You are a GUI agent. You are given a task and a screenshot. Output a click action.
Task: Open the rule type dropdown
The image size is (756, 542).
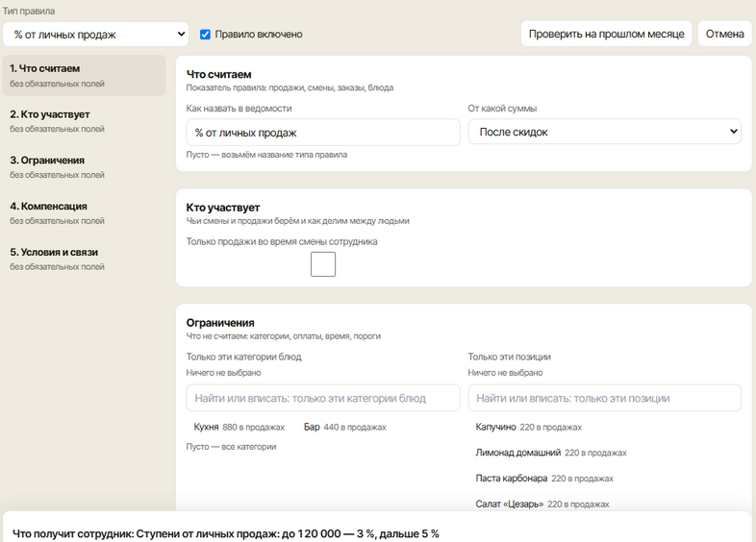(x=95, y=35)
